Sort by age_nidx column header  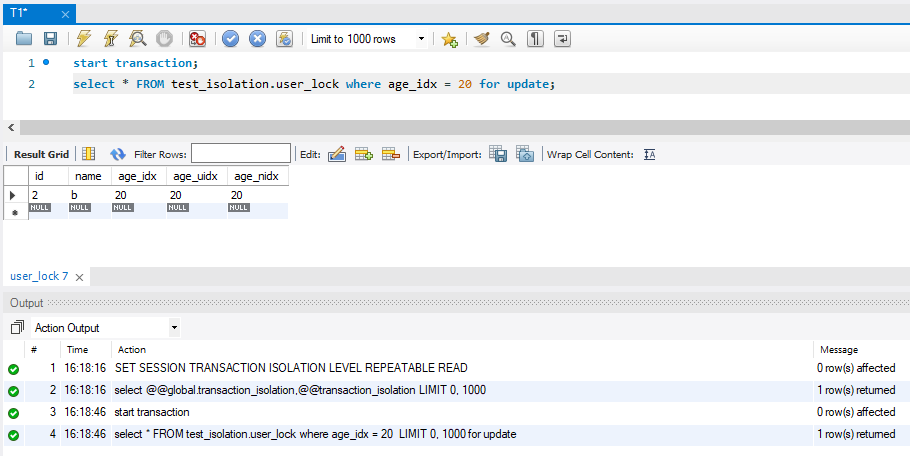258,176
